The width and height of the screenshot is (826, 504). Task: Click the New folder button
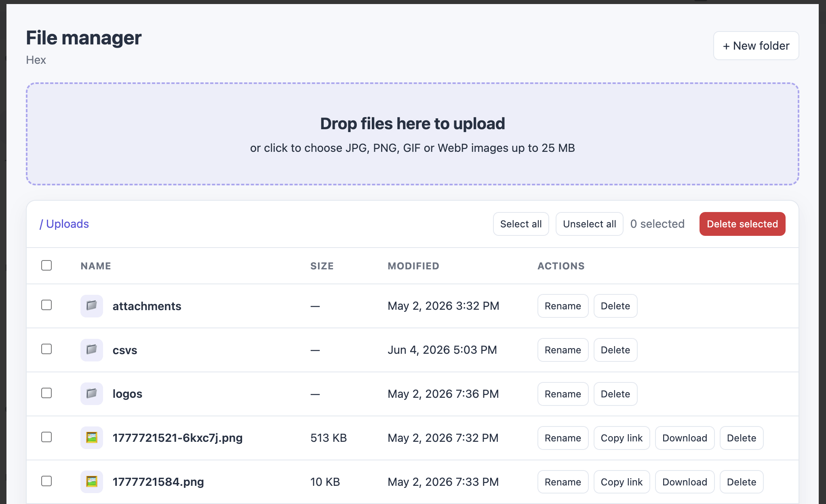756,46
